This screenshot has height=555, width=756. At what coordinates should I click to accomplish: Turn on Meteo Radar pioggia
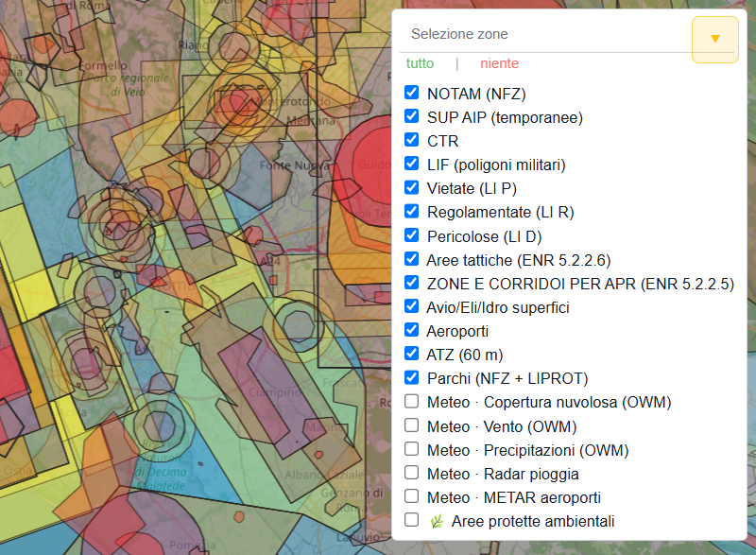tap(411, 472)
